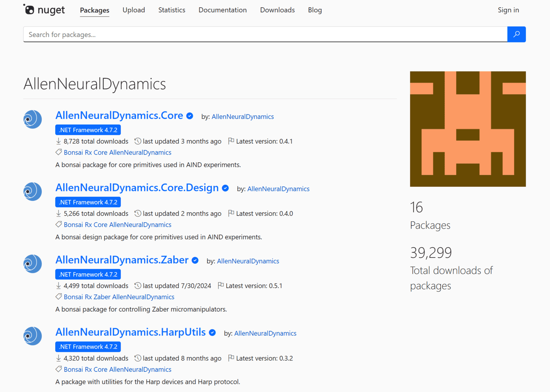Viewport: 550px width, 392px height.
Task: Click flag icon beside Latest version 0.3.2
Action: 231,358
